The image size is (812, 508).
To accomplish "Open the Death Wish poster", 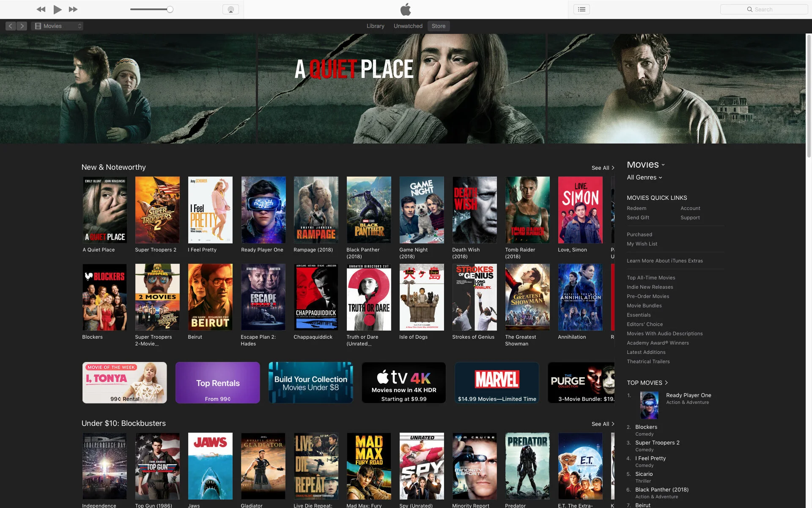I will point(475,210).
